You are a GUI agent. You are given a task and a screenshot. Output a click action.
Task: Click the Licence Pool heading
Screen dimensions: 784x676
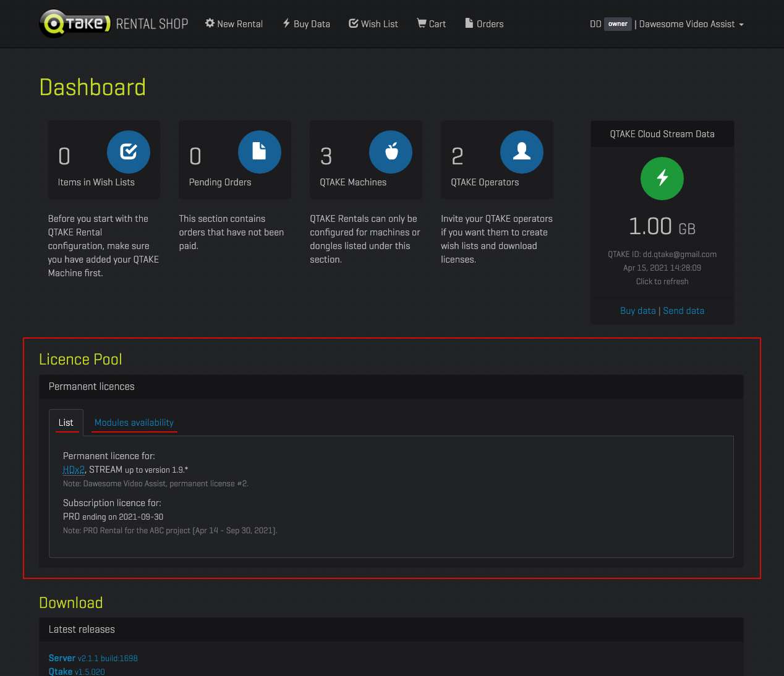coord(80,359)
